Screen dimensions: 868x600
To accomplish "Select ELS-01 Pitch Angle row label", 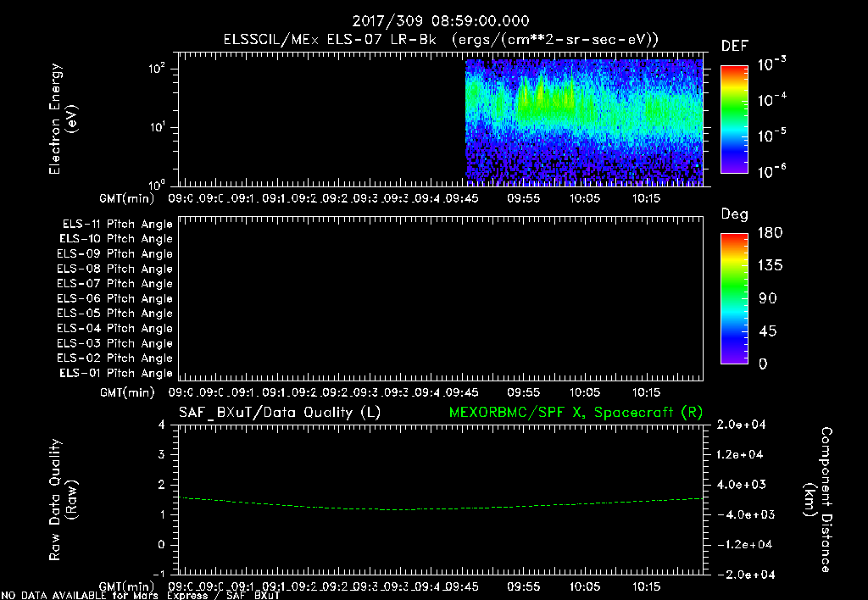I will coord(116,373).
